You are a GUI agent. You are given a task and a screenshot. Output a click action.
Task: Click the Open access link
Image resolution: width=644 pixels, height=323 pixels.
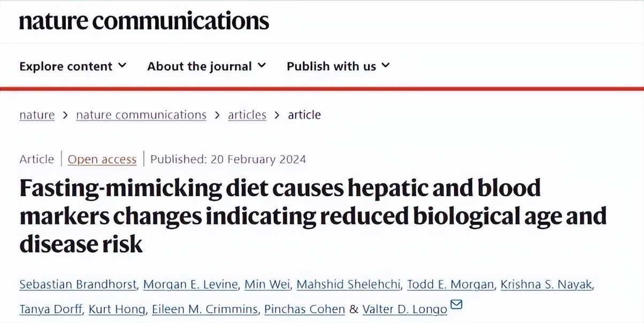[102, 159]
